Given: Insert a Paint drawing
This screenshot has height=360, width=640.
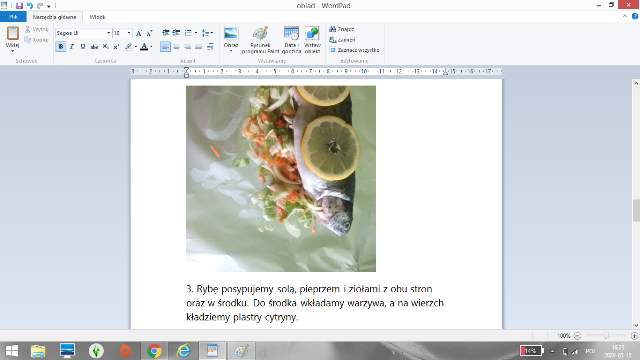Looking at the screenshot, I should point(260,40).
